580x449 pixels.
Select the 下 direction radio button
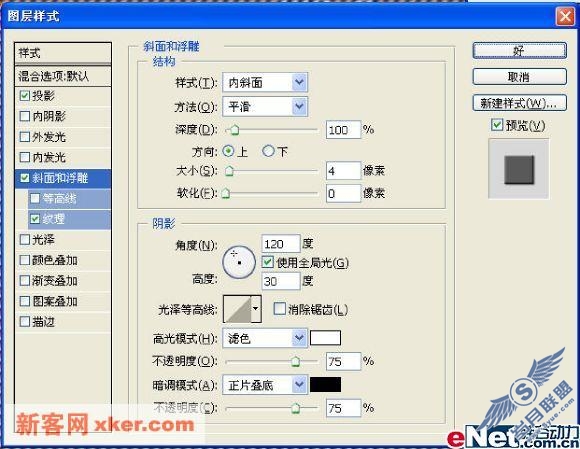coord(268,151)
